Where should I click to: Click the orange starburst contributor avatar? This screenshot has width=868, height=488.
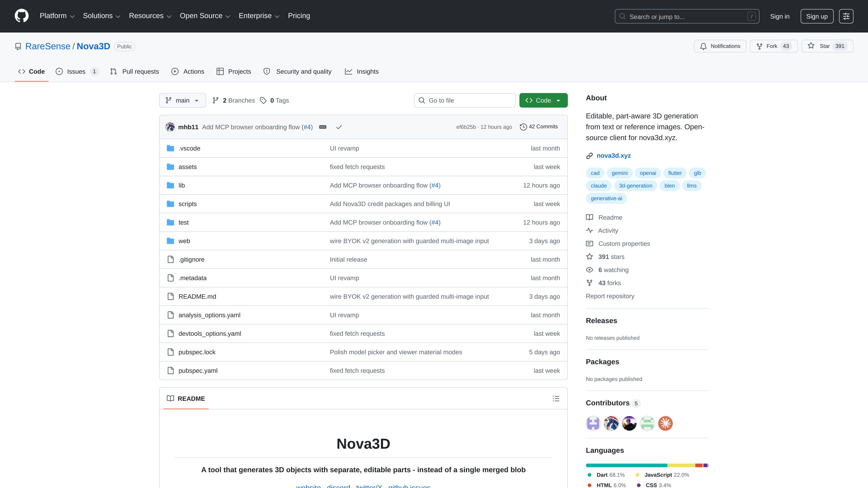click(665, 423)
